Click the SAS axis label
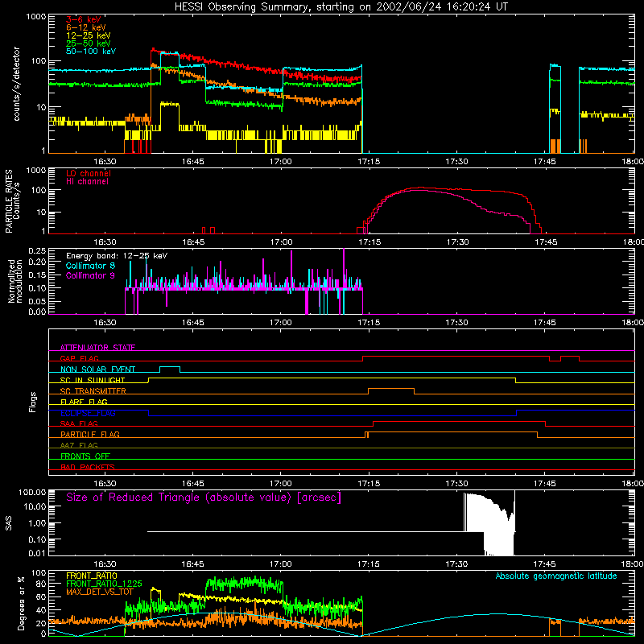 tap(9, 523)
